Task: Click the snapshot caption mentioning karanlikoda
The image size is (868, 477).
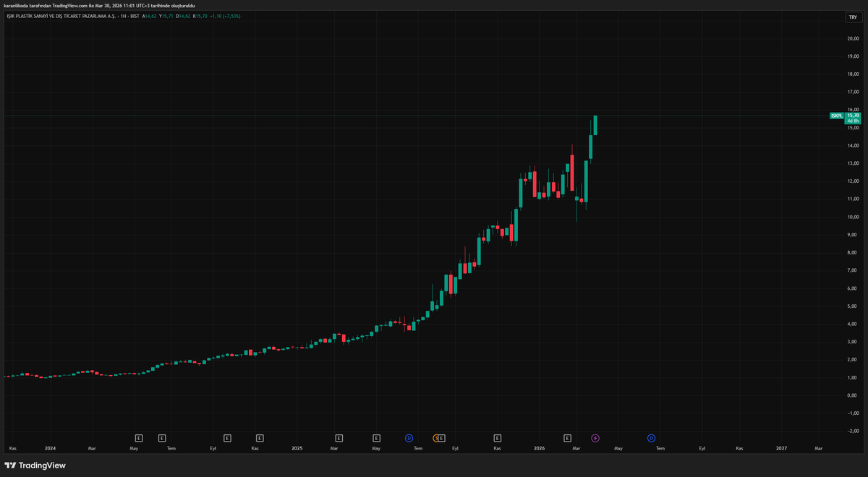Action: pos(99,5)
